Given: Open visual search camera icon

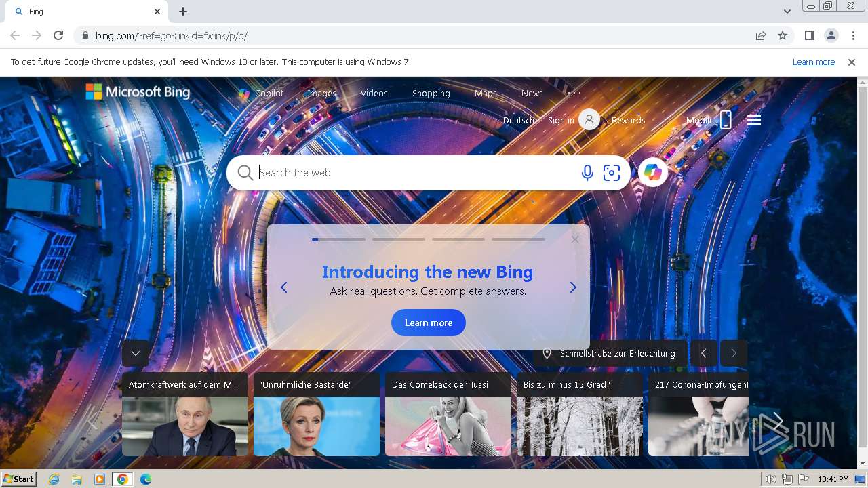Looking at the screenshot, I should (612, 173).
